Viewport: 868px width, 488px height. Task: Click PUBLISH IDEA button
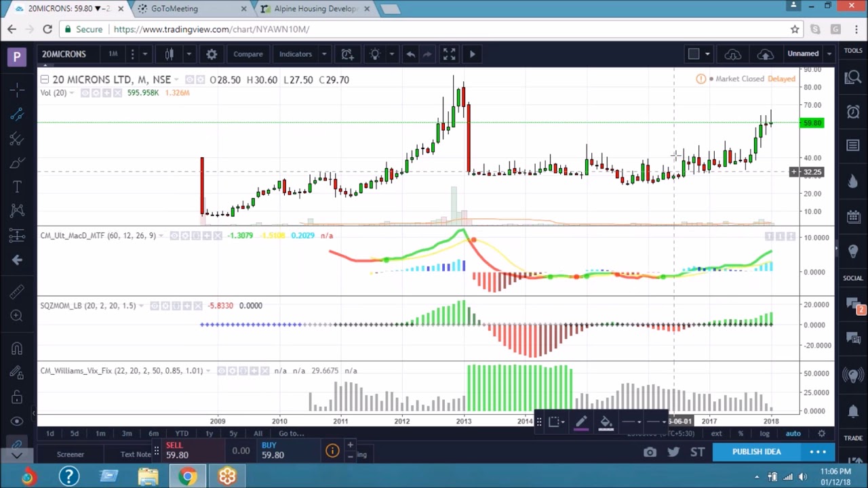point(756,452)
